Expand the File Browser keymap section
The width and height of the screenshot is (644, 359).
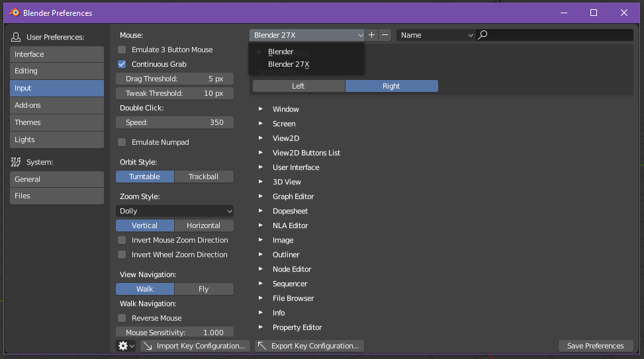coord(261,298)
